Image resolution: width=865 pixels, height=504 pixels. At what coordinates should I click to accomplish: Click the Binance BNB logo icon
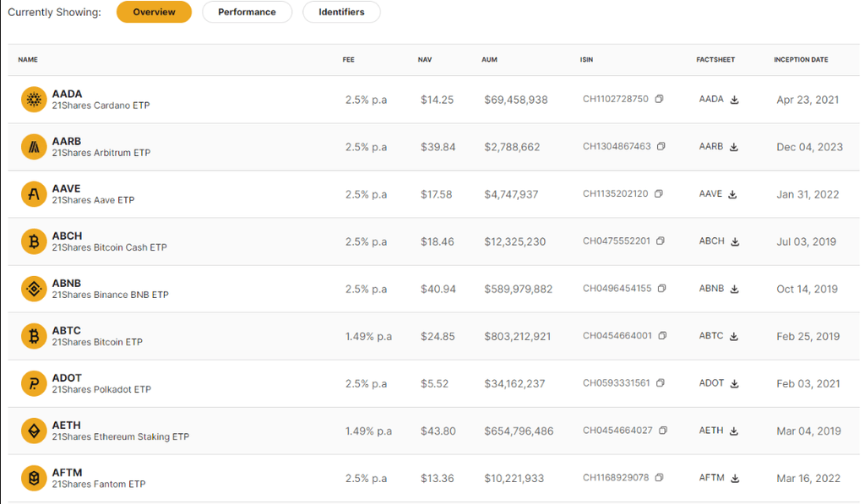point(34,289)
